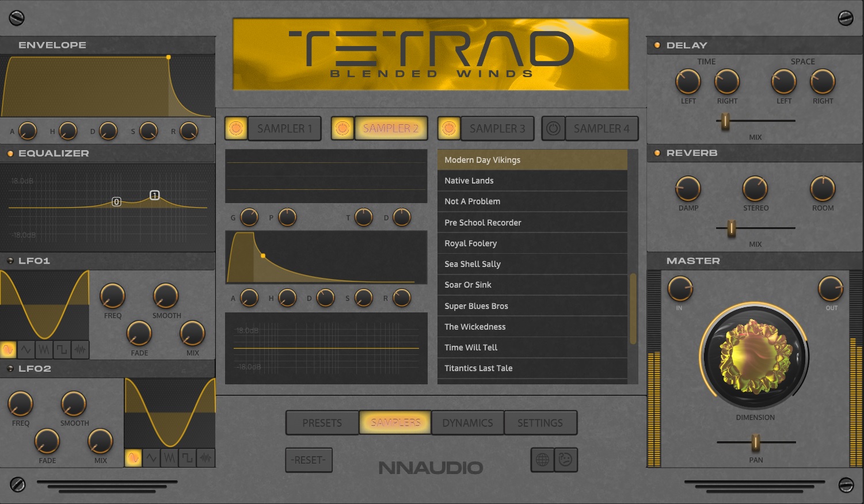Choose the Sea Shell Sally sample
The height and width of the screenshot is (504, 864).
pos(532,264)
